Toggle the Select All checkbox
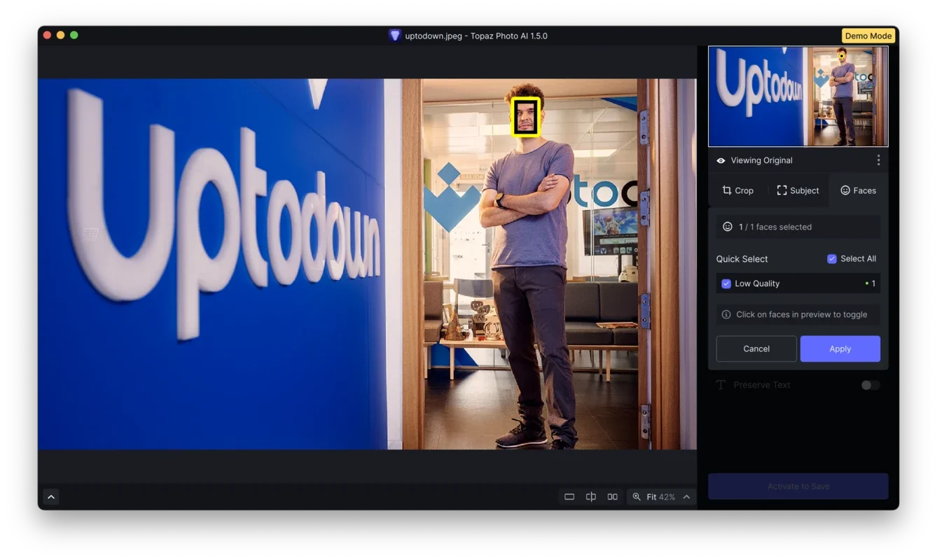The image size is (937, 560). coord(832,259)
